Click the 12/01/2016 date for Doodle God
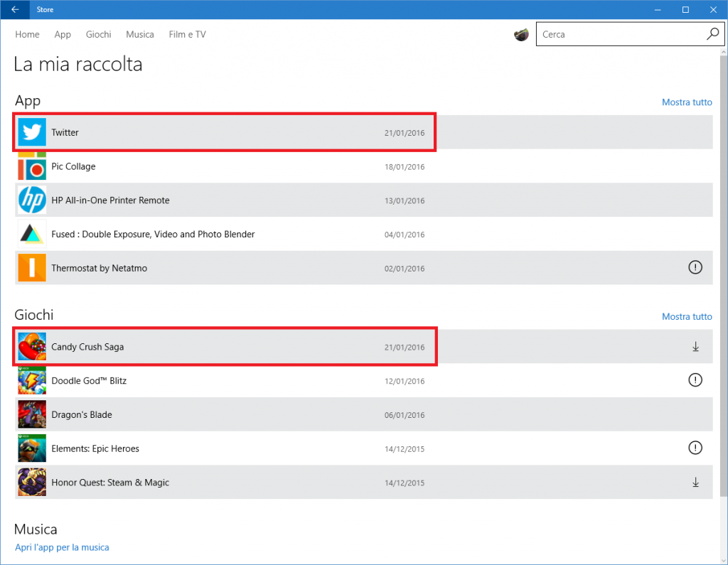 pos(405,381)
